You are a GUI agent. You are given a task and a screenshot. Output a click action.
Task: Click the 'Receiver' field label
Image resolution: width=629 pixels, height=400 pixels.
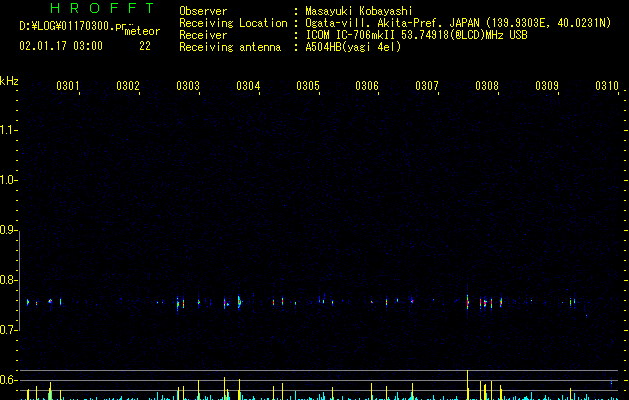(x=203, y=35)
